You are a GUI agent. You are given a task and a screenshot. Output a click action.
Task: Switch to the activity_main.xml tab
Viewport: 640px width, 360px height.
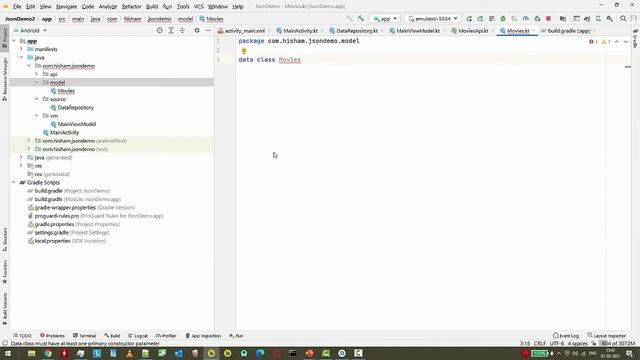click(244, 31)
